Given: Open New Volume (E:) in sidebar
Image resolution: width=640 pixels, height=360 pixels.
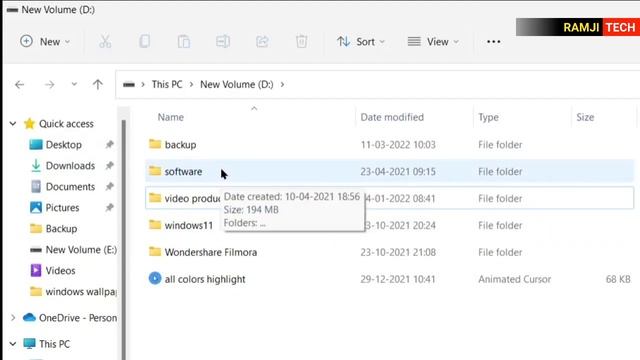Looking at the screenshot, I should (x=81, y=250).
